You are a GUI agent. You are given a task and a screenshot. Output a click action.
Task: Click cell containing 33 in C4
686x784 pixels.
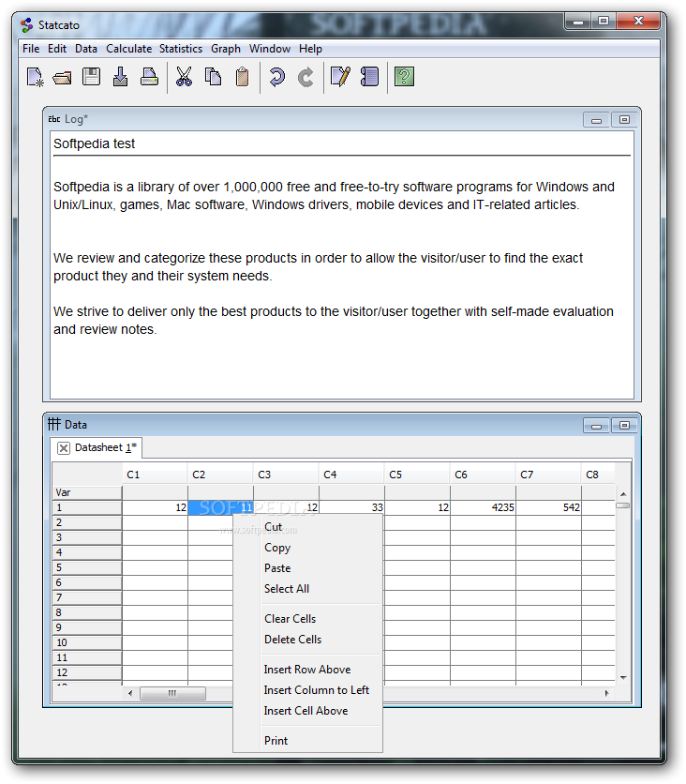pos(351,507)
